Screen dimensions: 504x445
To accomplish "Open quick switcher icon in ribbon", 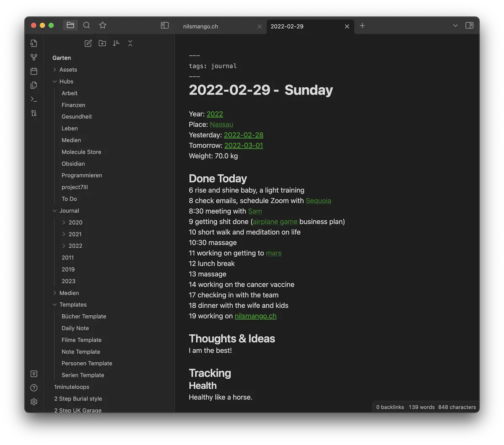I will [34, 43].
